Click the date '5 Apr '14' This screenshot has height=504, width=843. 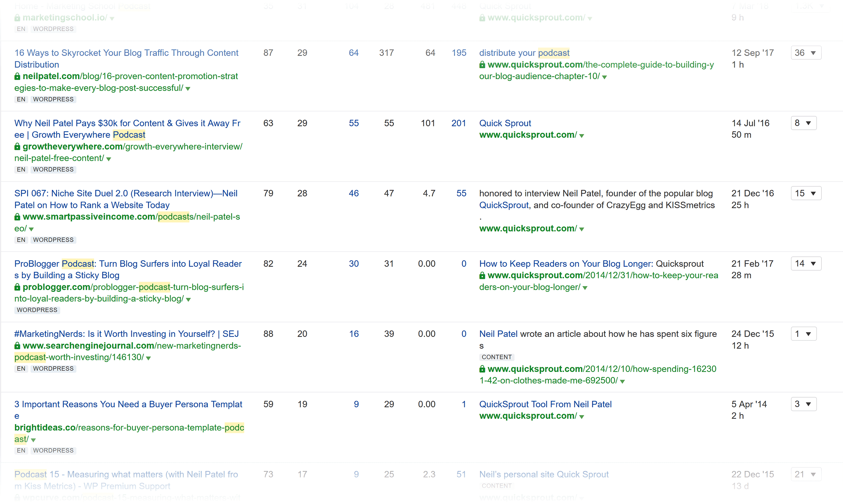749,404
